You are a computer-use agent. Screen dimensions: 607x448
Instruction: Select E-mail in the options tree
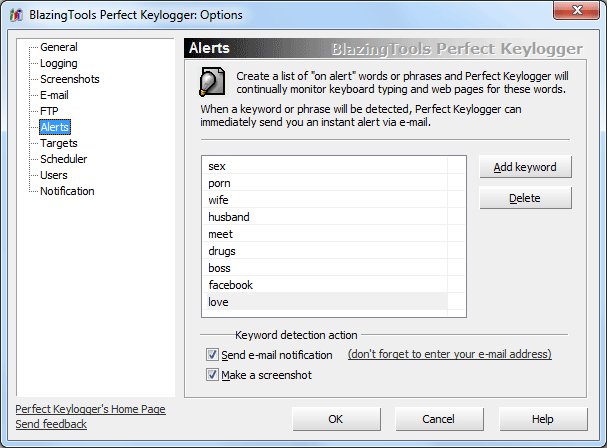tap(54, 95)
